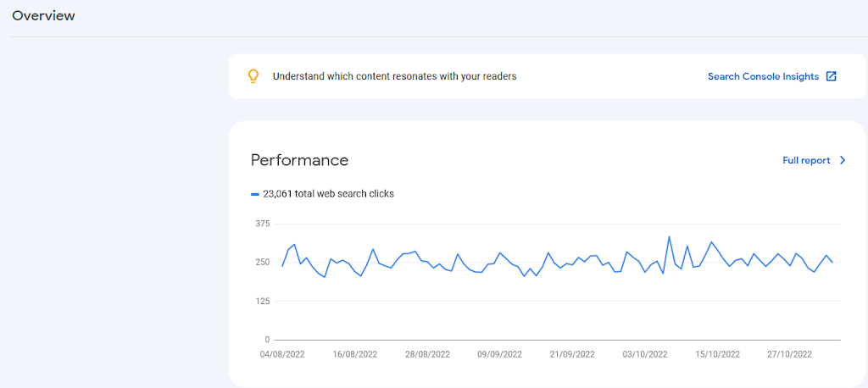This screenshot has height=388, width=868.
Task: Click the highest peak of the clicks line
Action: [670, 237]
